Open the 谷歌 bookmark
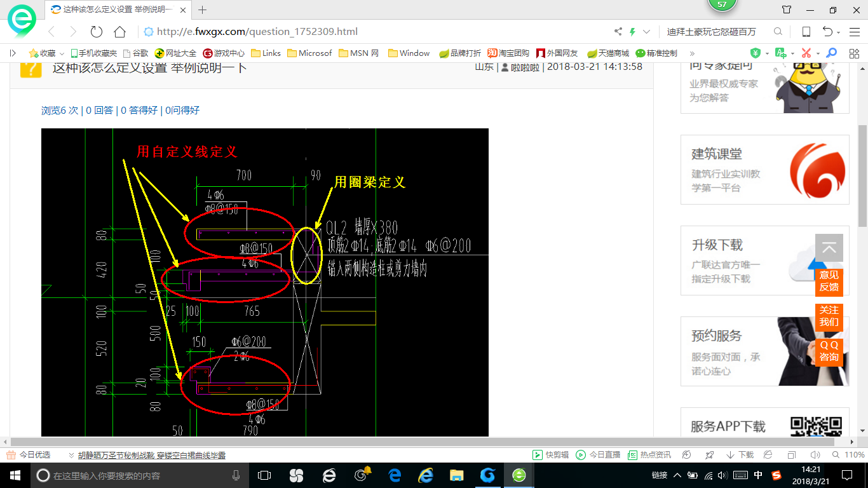Image resolution: width=868 pixels, height=488 pixels. coord(135,53)
